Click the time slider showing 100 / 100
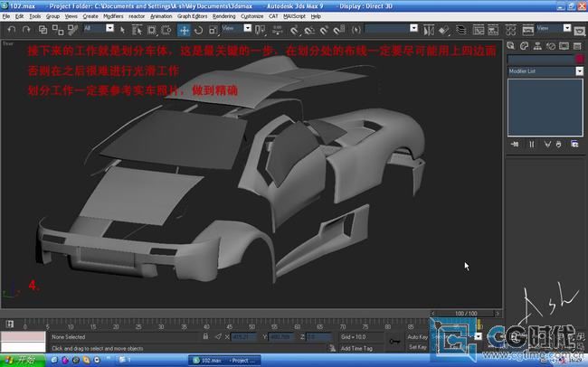The image size is (588, 367). pos(466,314)
